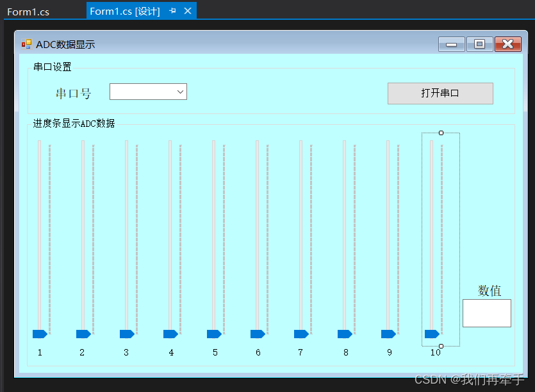
Task: Open the 串口号 combo box dropdown
Action: (x=180, y=92)
